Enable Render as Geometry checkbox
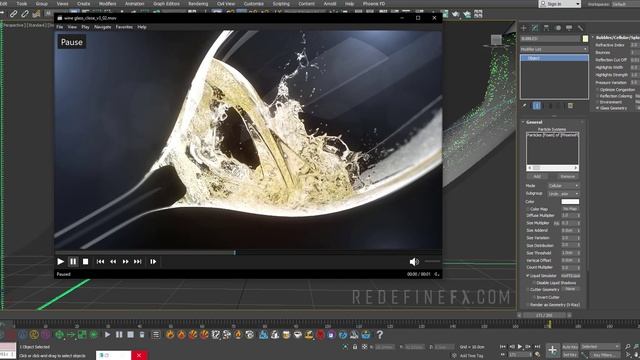The width and height of the screenshot is (640, 360). (528, 305)
